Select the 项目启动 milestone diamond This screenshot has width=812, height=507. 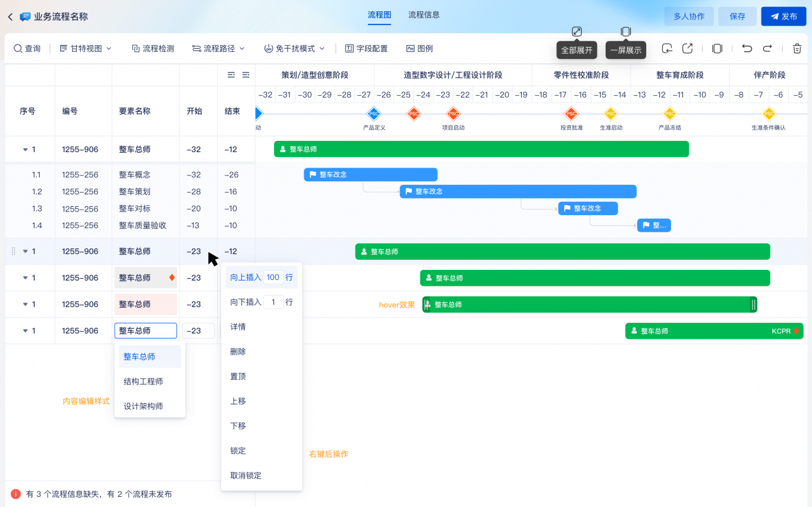pyautogui.click(x=454, y=114)
